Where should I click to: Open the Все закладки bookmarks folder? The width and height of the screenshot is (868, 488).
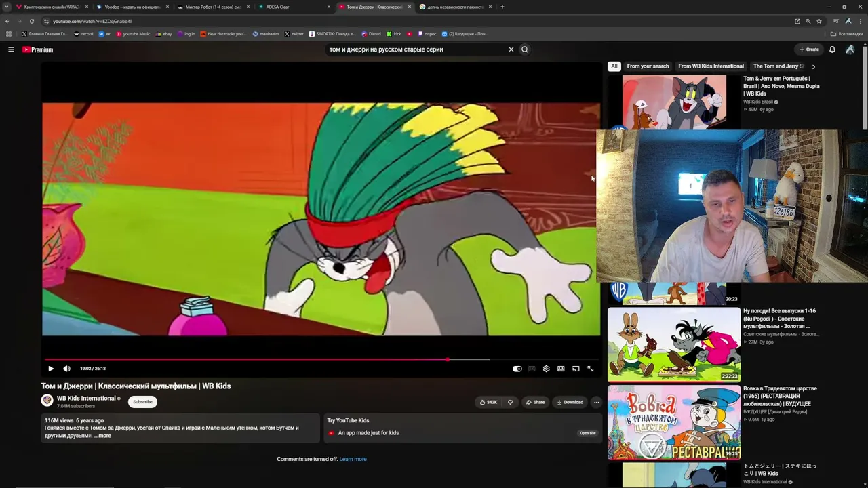coord(847,34)
